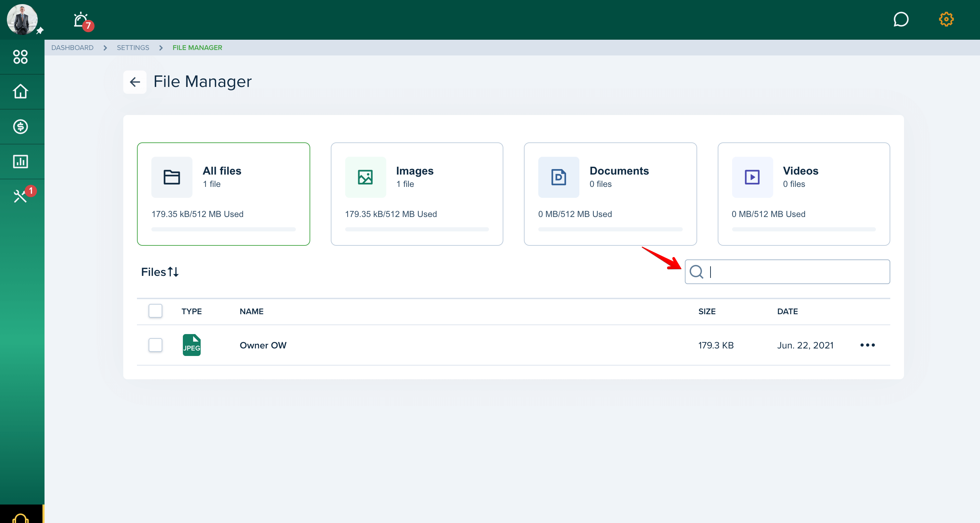Open the billing dollar sidebar icon

point(21,126)
